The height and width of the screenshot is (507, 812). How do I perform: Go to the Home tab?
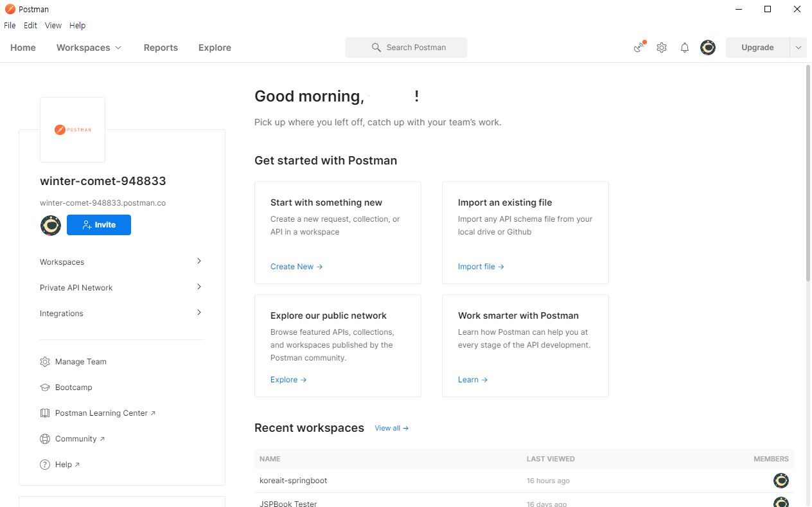(23, 48)
